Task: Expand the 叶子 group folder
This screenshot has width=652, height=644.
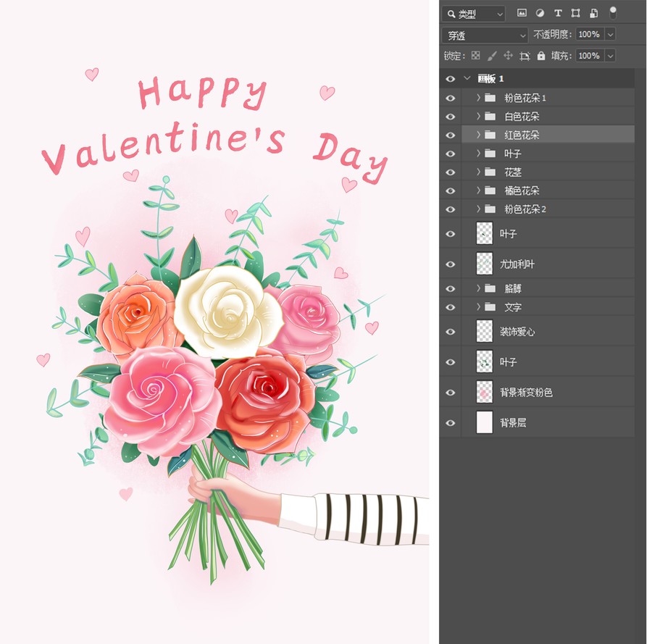Action: (478, 154)
